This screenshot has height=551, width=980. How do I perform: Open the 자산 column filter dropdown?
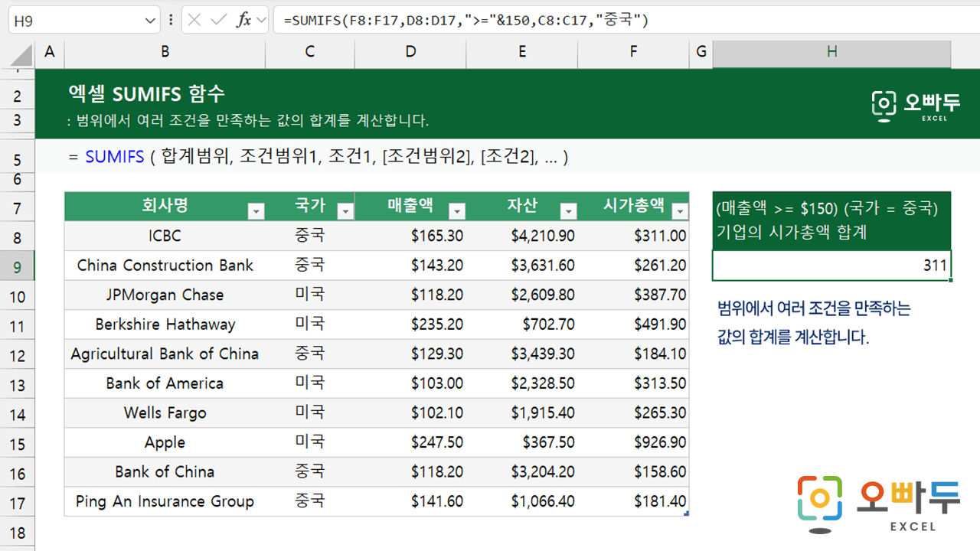pyautogui.click(x=569, y=211)
